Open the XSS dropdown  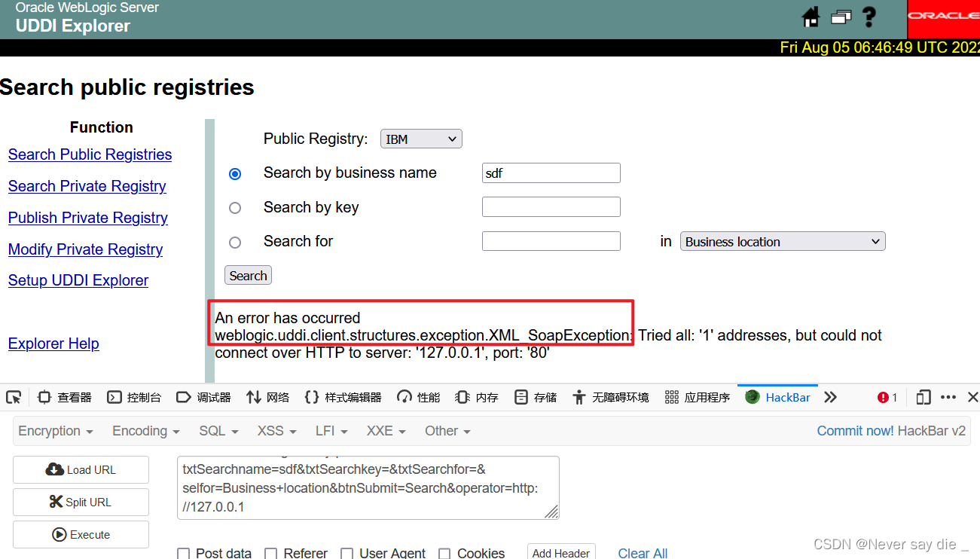276,431
